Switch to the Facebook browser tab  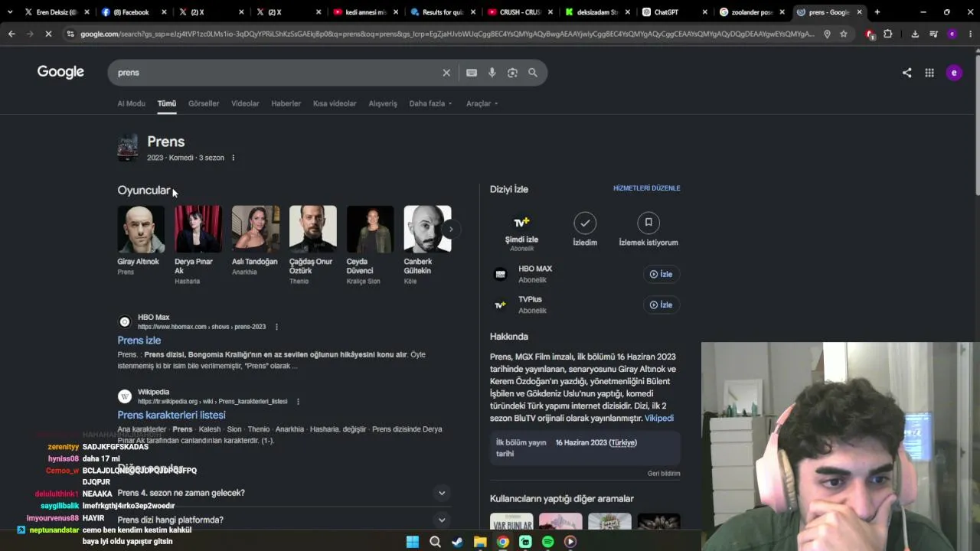[135, 12]
